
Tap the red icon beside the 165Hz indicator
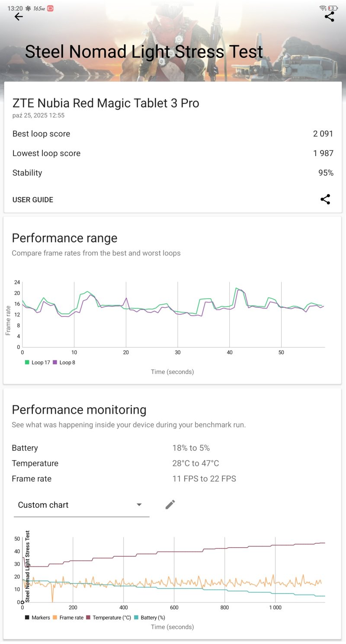click(x=50, y=8)
